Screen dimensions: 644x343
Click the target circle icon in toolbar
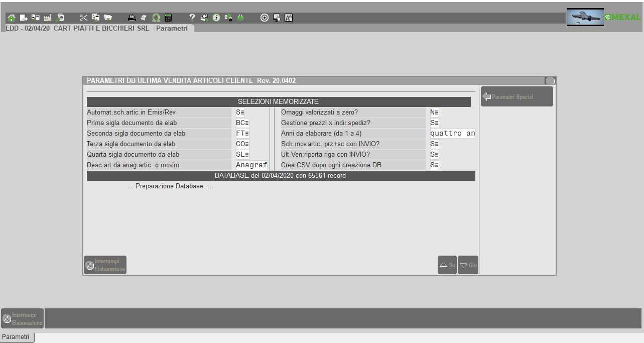(x=265, y=18)
